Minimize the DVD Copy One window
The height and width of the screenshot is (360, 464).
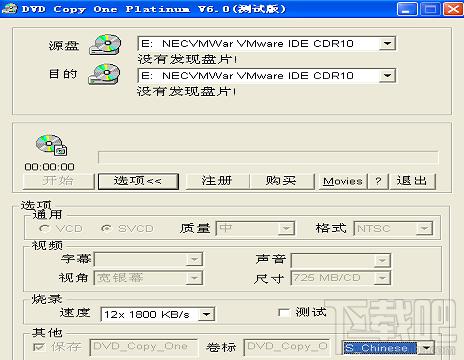[x=407, y=9]
